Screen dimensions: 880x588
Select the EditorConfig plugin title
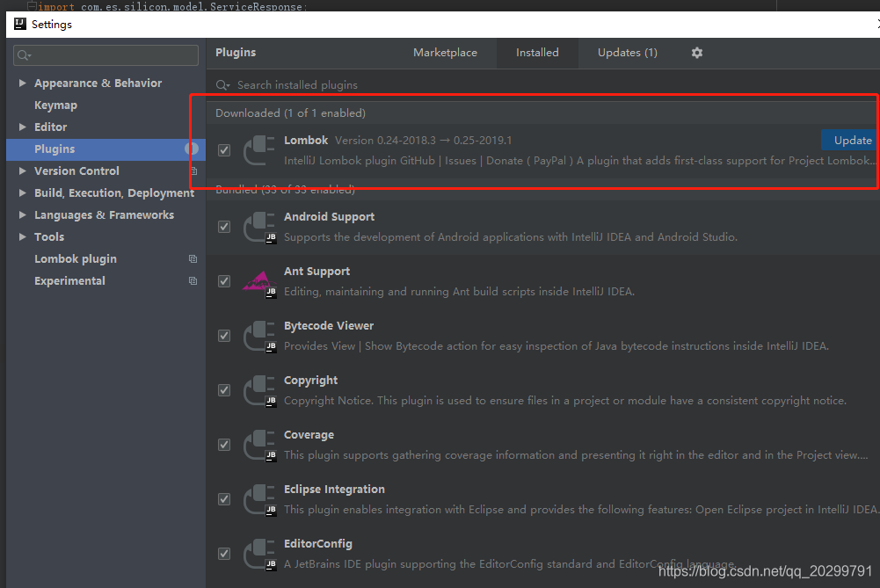pos(317,544)
